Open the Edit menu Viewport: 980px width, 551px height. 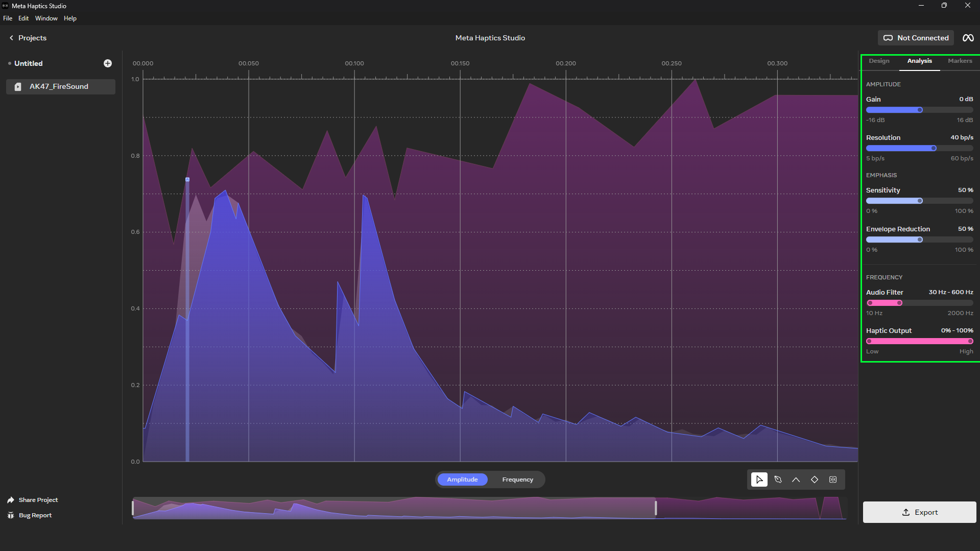[x=23, y=18]
